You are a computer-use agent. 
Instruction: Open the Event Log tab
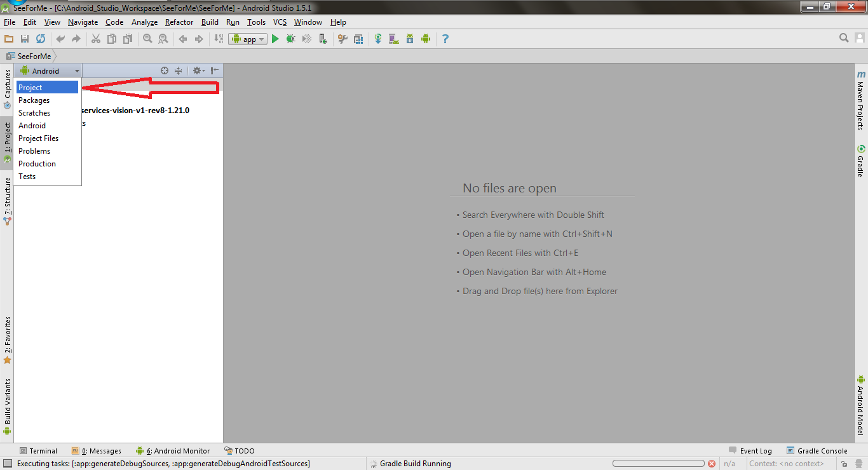pos(750,451)
